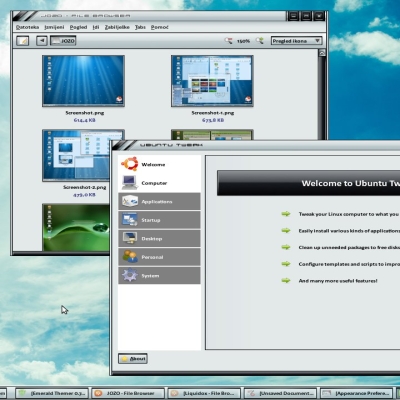Open the Izmijeni menu

pyautogui.click(x=54, y=27)
